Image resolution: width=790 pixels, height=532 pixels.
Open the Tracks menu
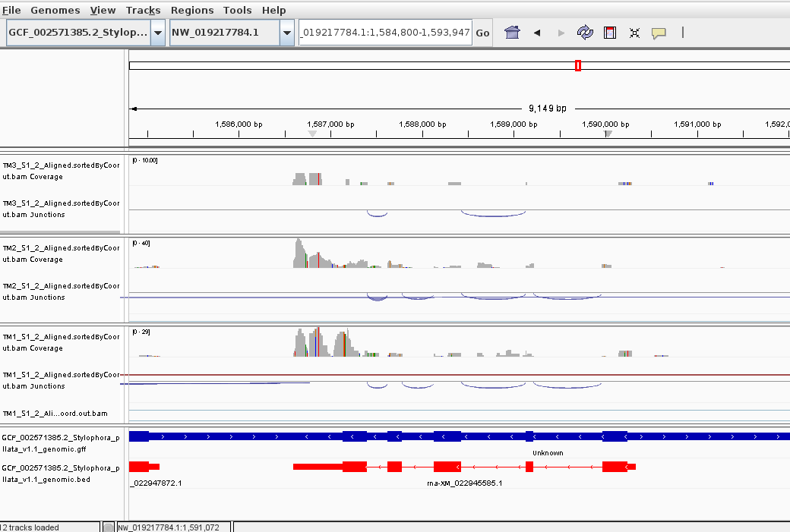click(143, 10)
